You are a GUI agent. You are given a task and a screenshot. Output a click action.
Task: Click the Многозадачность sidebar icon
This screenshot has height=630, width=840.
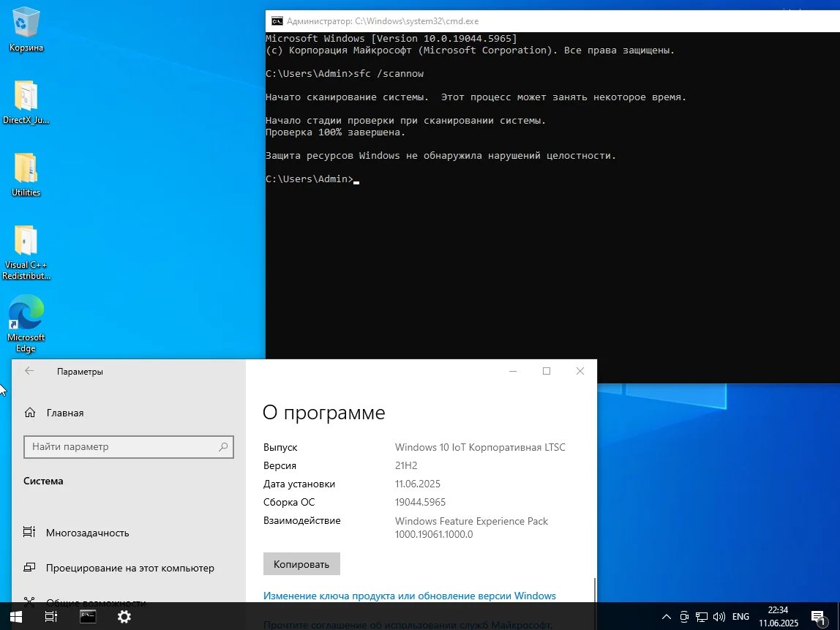tap(29, 532)
